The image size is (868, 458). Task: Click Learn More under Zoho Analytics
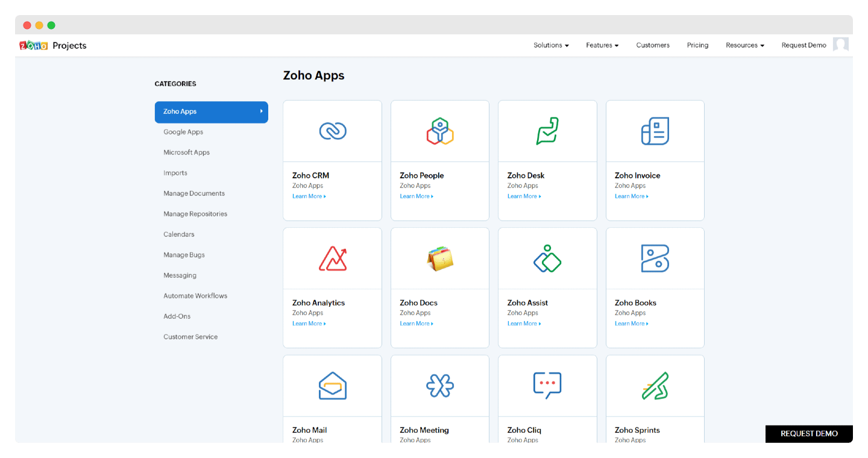pyautogui.click(x=309, y=324)
